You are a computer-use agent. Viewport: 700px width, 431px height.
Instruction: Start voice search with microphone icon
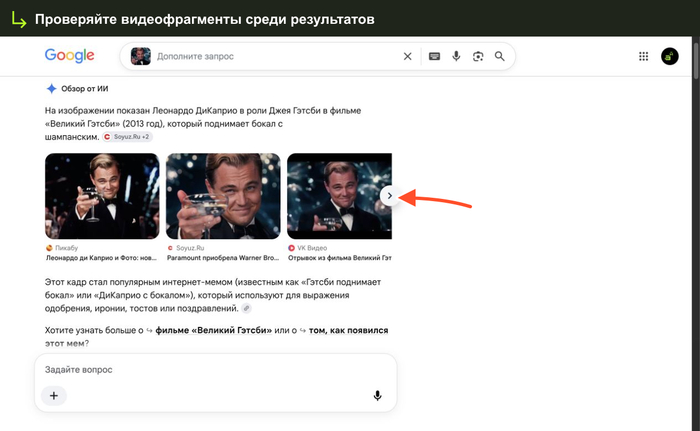tap(456, 56)
